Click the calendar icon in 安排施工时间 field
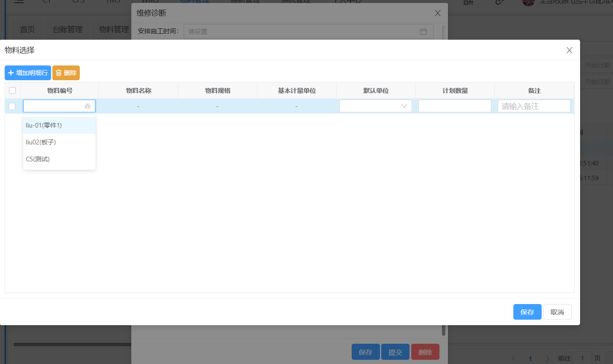613x364 pixels. click(423, 32)
